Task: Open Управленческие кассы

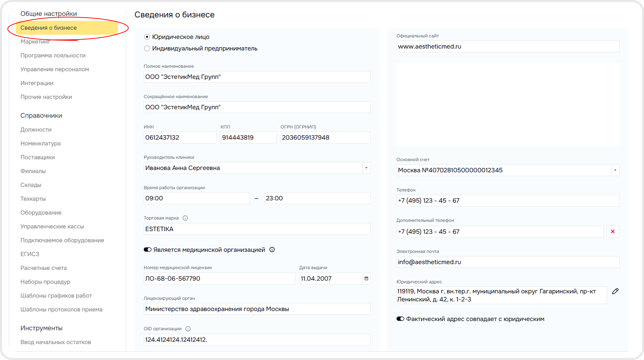Action: [x=52, y=226]
